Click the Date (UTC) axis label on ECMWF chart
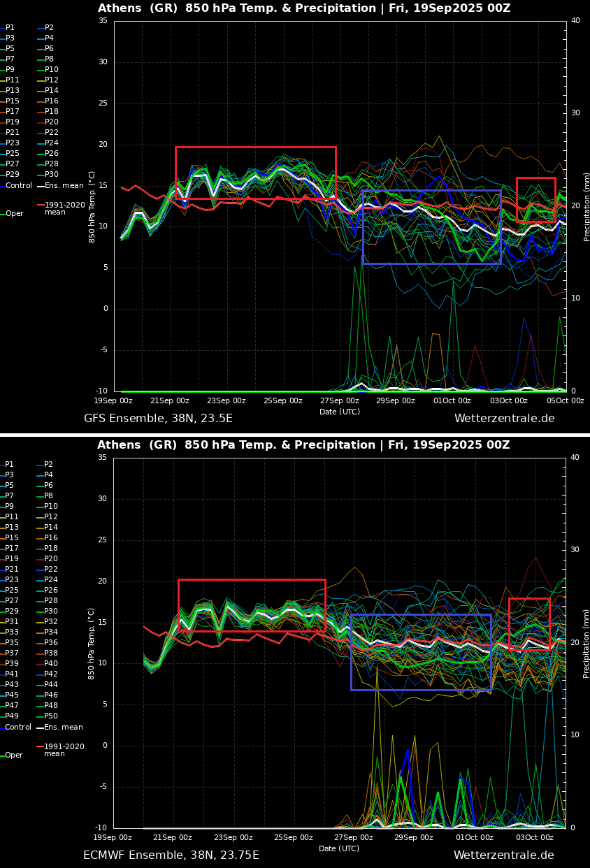Viewport: 590px width, 868px height. point(339,848)
